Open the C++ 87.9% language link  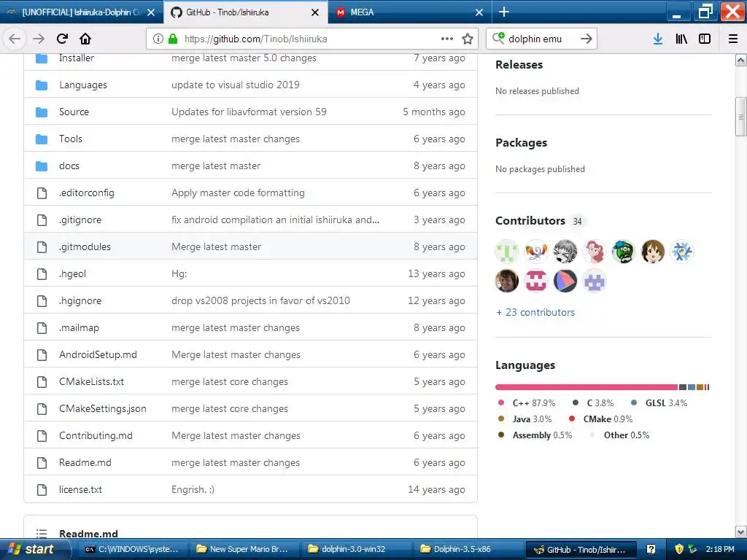(533, 402)
